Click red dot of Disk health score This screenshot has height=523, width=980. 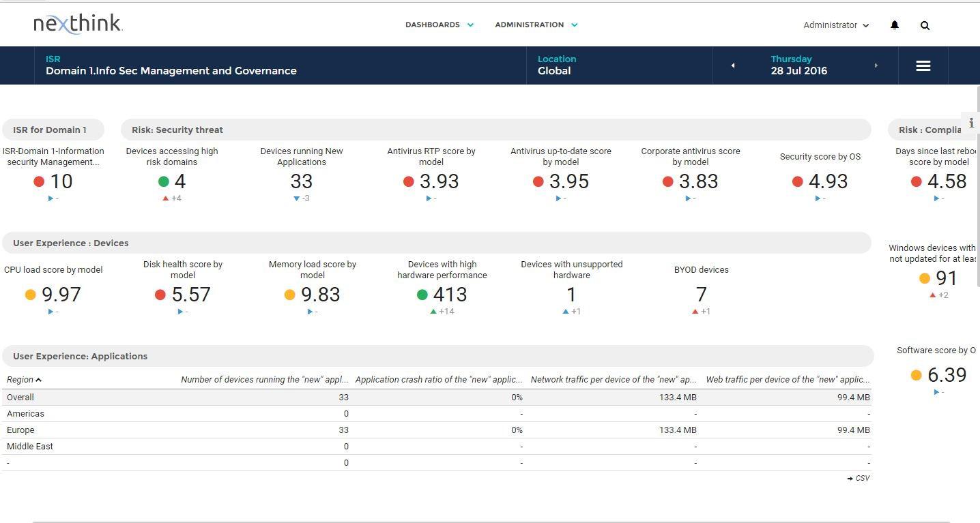(160, 295)
